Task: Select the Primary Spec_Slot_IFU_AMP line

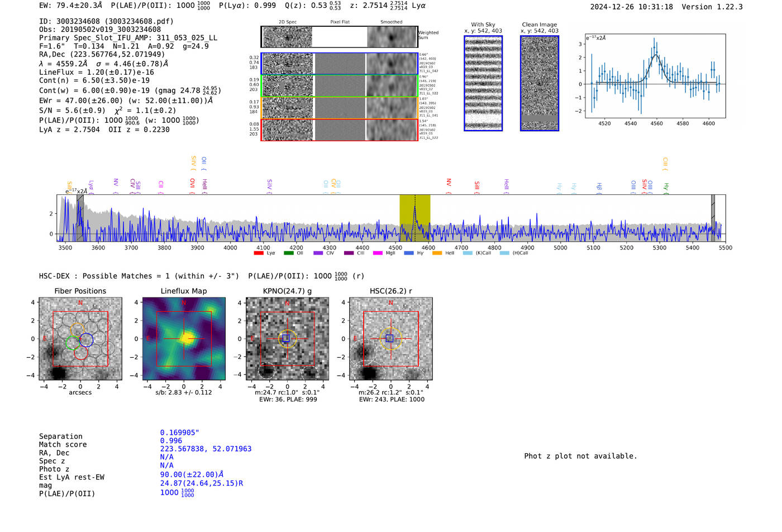Action: point(128,38)
